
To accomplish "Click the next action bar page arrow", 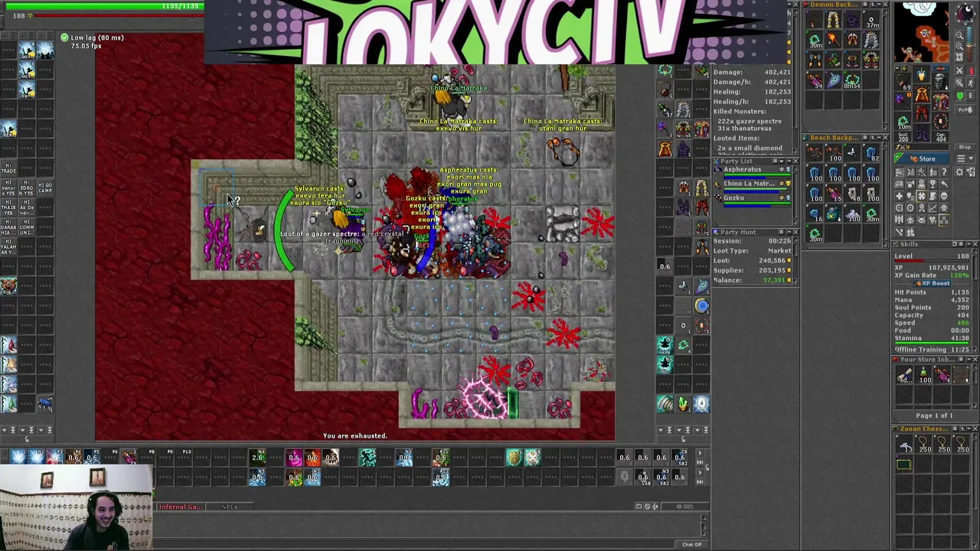I will tap(700, 452).
